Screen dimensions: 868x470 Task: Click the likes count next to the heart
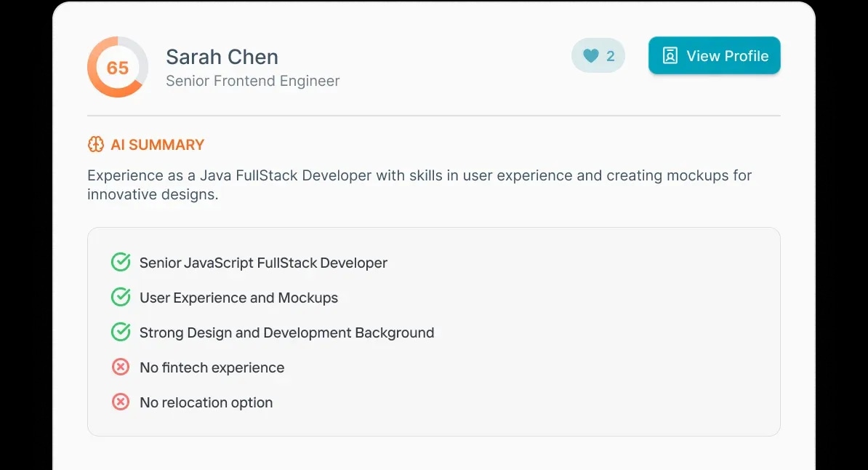tap(611, 55)
